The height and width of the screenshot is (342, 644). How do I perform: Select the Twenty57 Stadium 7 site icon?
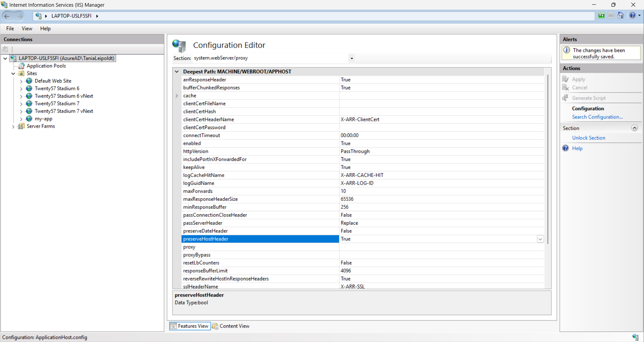click(30, 104)
